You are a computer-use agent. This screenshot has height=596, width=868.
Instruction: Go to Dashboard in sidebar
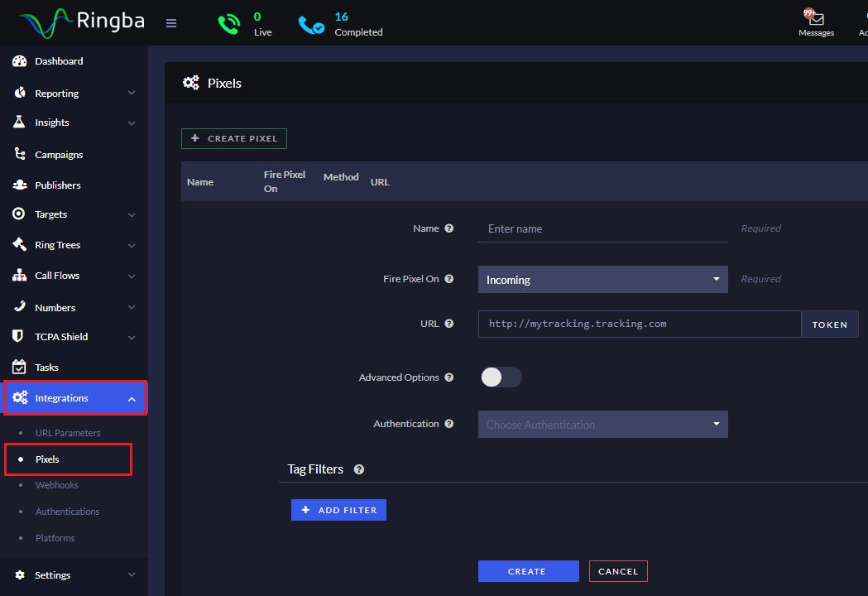coord(59,61)
